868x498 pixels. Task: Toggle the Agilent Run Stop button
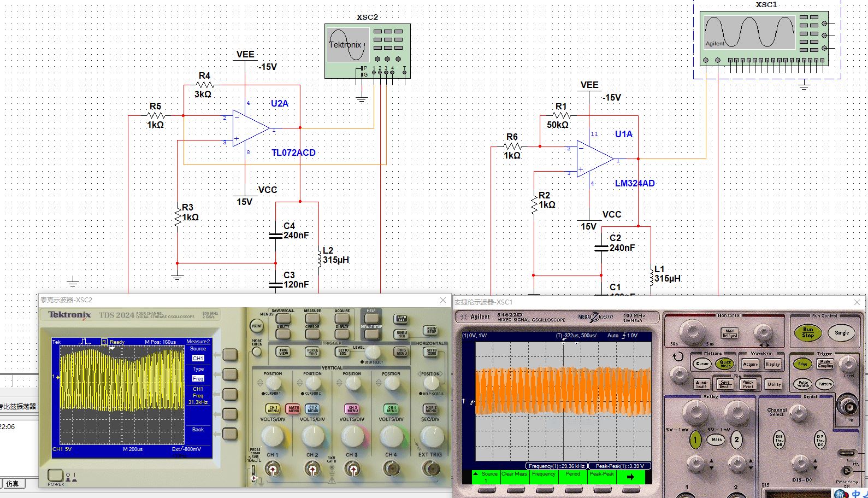click(808, 332)
